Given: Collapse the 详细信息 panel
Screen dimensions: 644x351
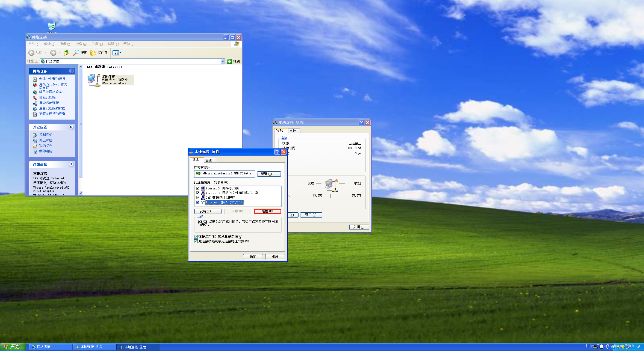Looking at the screenshot, I should point(71,164).
